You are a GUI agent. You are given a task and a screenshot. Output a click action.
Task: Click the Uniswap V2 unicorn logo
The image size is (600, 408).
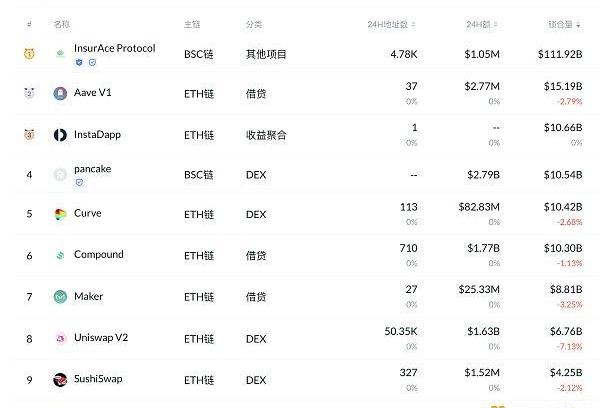(60, 338)
